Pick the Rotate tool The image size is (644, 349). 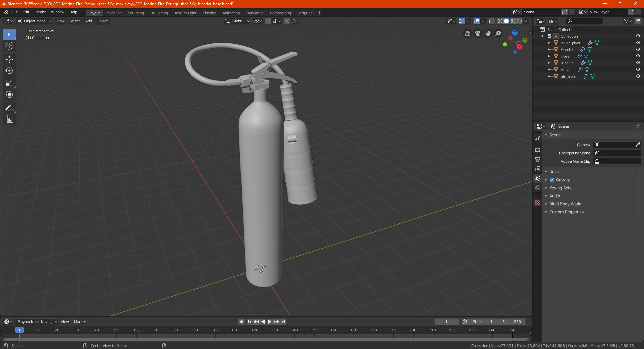[9, 71]
